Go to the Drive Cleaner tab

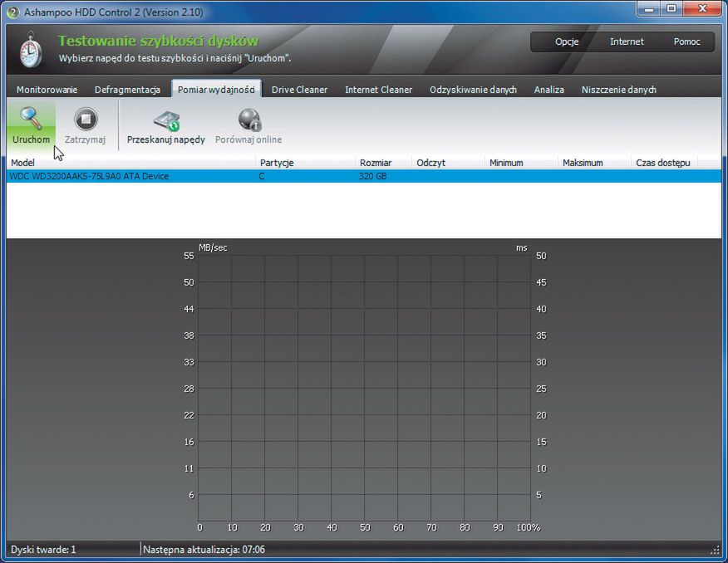[299, 90]
